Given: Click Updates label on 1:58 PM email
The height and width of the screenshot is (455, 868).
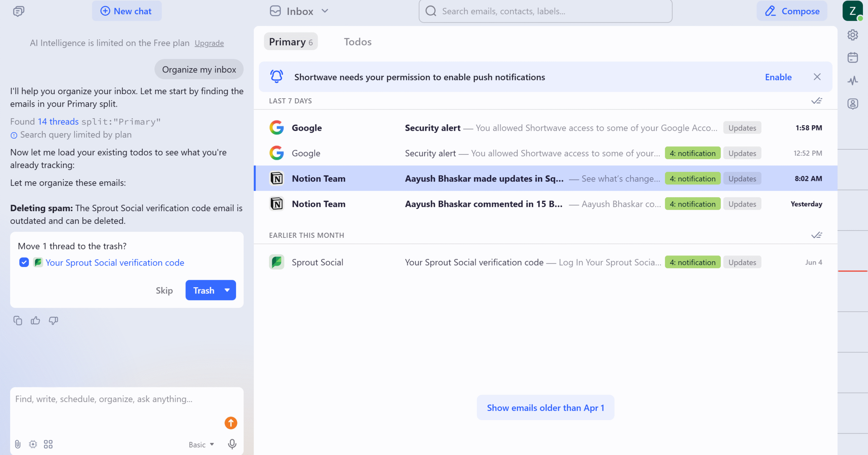Looking at the screenshot, I should point(742,128).
